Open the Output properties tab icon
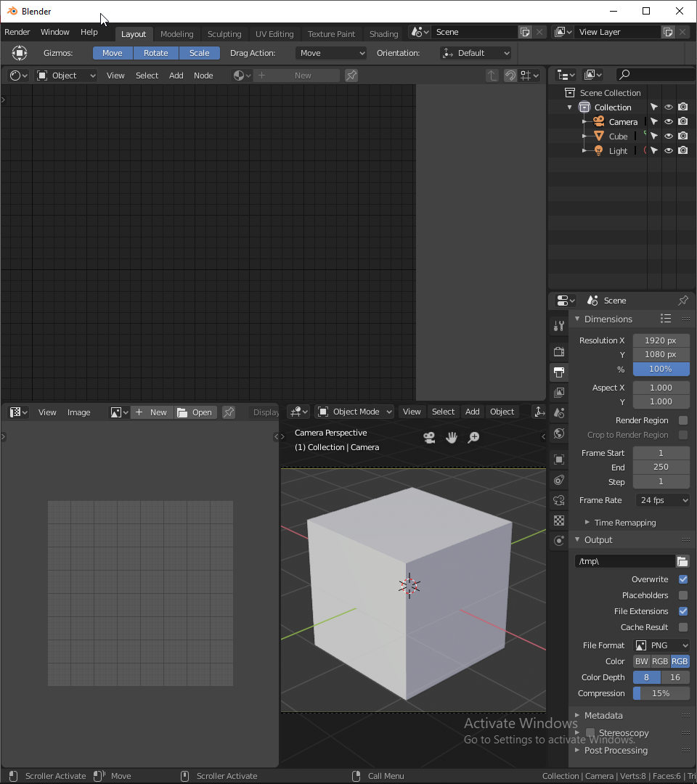Viewport: 697px width, 784px height. click(558, 372)
